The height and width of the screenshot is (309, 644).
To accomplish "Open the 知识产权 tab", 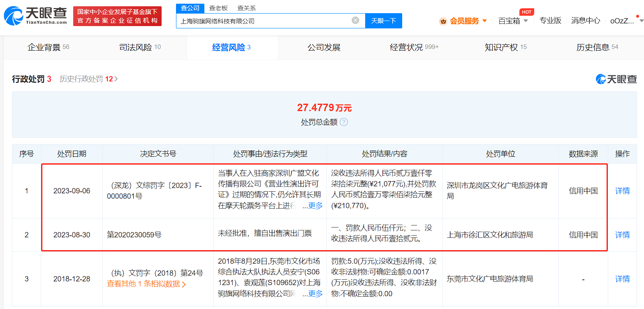I will [506, 47].
